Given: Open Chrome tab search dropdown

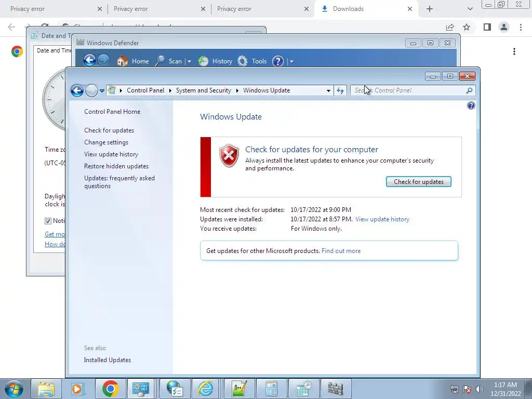Looking at the screenshot, I should 470,9.
